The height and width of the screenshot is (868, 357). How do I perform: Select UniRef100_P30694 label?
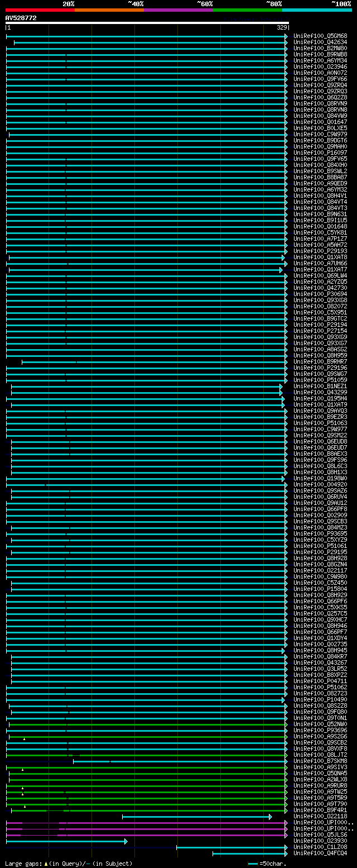pos(320,294)
